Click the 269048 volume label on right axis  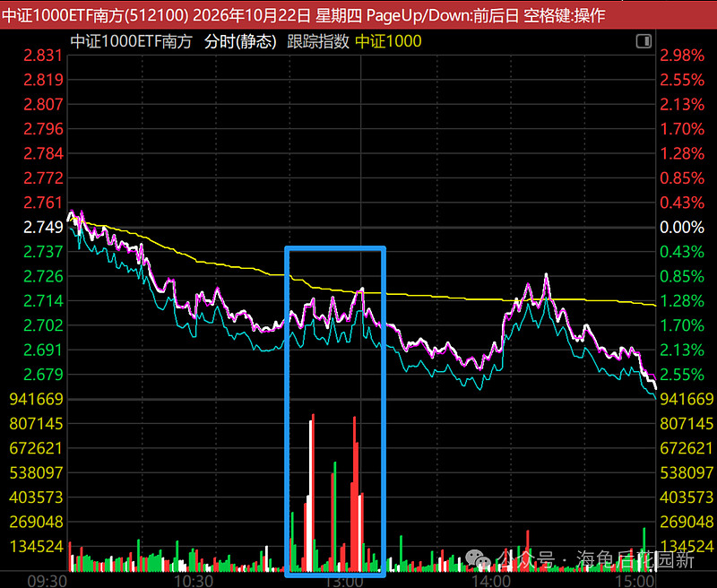pyautogui.click(x=687, y=522)
